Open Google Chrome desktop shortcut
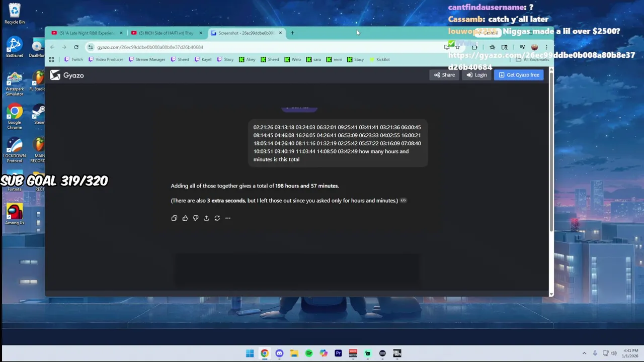This screenshot has height=362, width=644. (15, 117)
